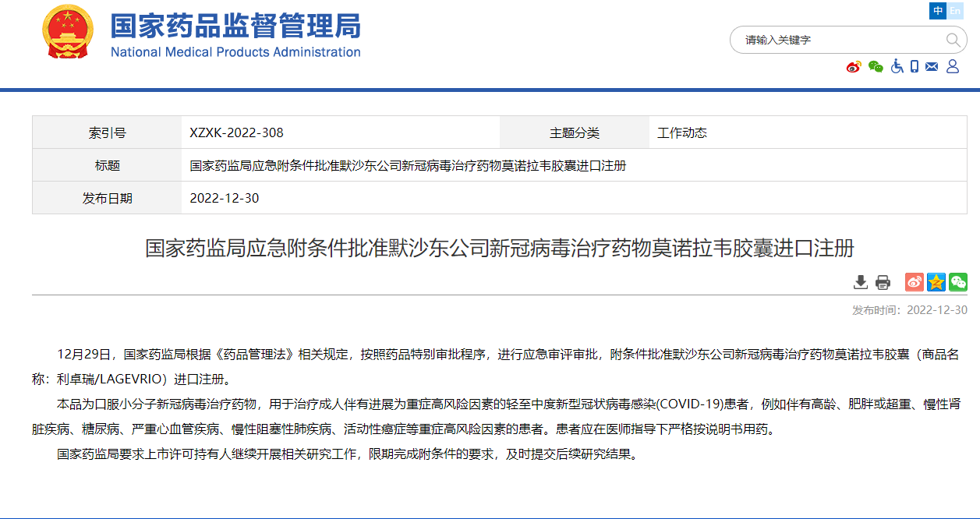Click the index number XZXK-2022-308
The height and width of the screenshot is (519, 980).
236,133
